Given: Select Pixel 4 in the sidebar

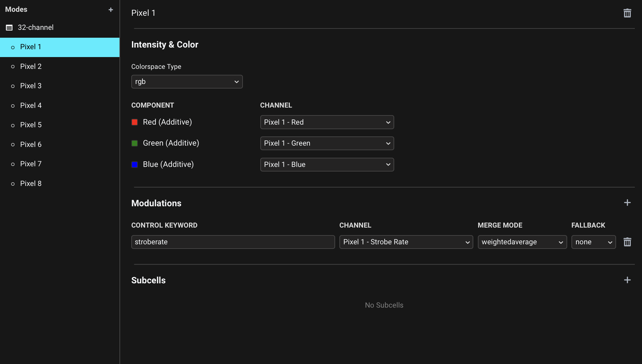Looking at the screenshot, I should click(x=60, y=106).
